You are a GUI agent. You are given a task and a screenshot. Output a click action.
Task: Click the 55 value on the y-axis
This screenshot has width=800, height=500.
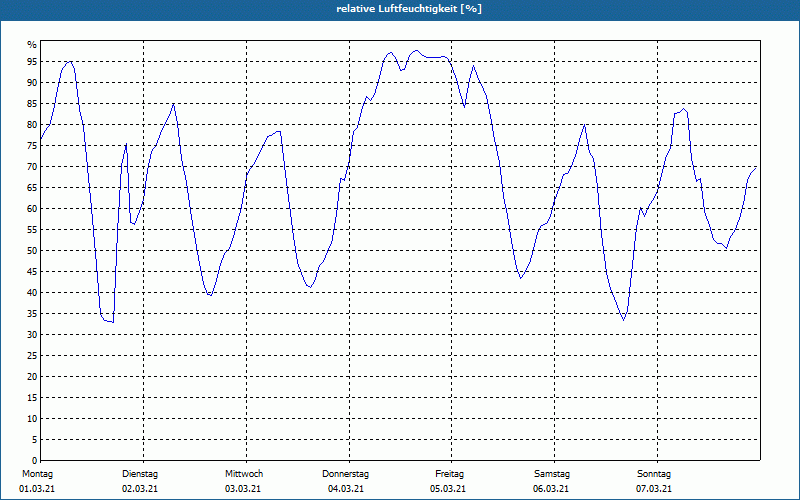32,230
